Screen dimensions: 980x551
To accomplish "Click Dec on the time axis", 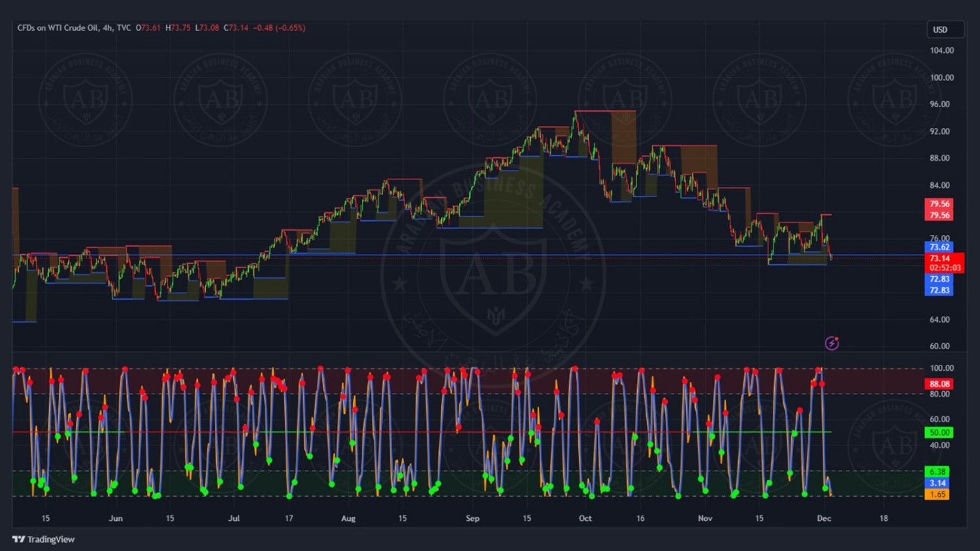I will point(824,518).
